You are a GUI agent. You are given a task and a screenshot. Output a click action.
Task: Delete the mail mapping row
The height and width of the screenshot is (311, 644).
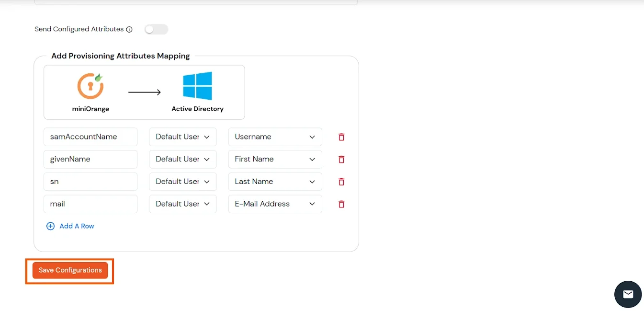tap(341, 204)
